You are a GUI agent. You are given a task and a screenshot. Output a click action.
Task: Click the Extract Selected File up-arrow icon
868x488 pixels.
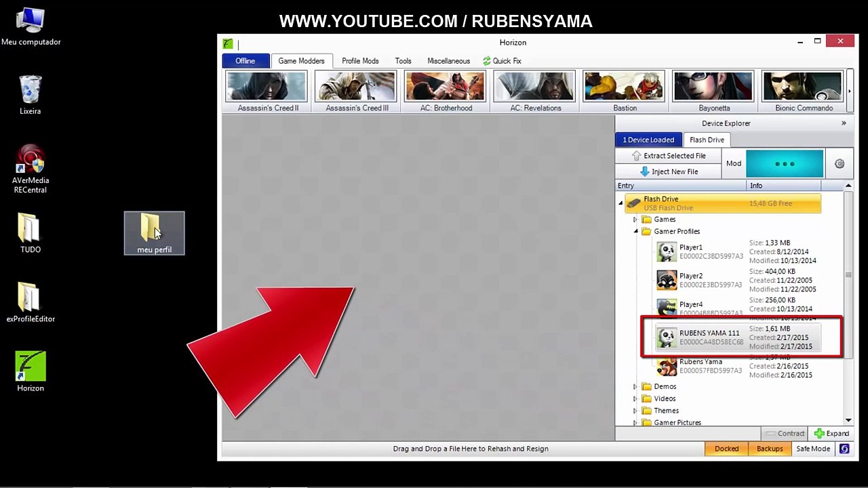coord(636,156)
